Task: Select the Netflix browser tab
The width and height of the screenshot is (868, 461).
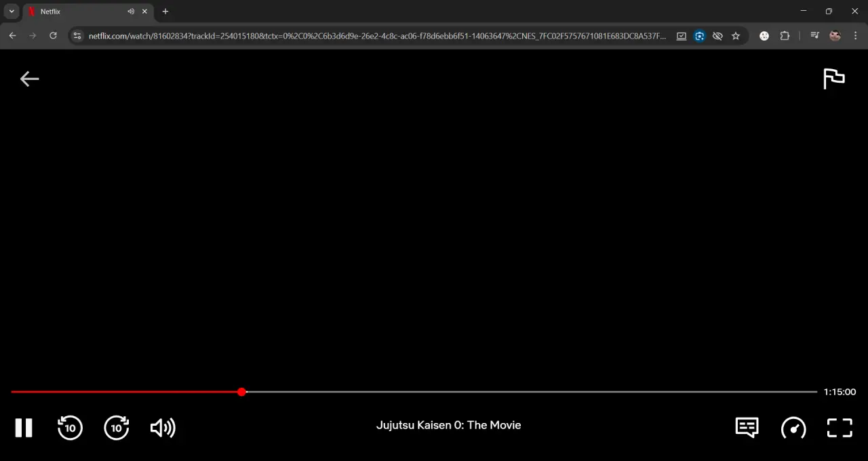Action: click(x=87, y=12)
